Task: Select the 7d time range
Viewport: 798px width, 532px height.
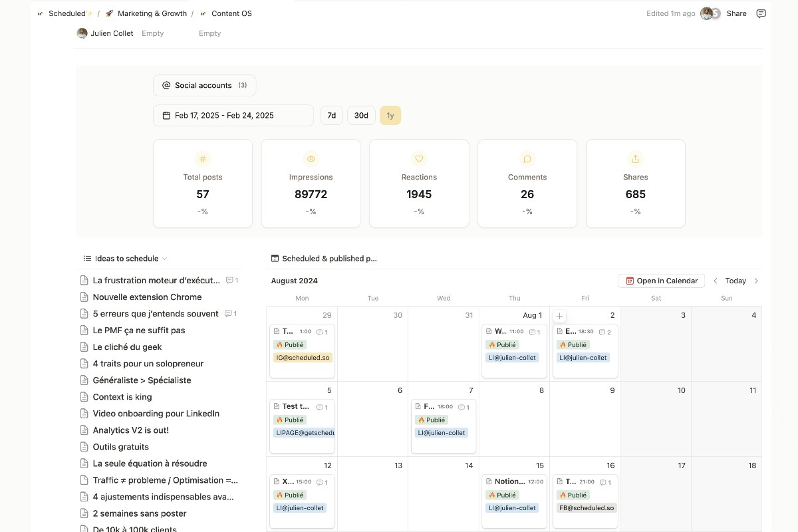Action: click(x=331, y=116)
